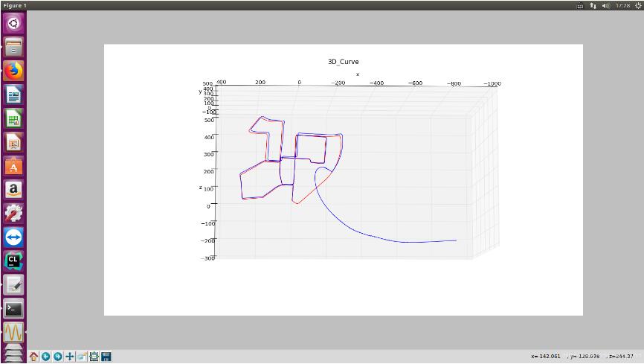The image size is (644, 364).
Task: Toggle the Zoom to rectangle tool
Action: click(x=82, y=357)
